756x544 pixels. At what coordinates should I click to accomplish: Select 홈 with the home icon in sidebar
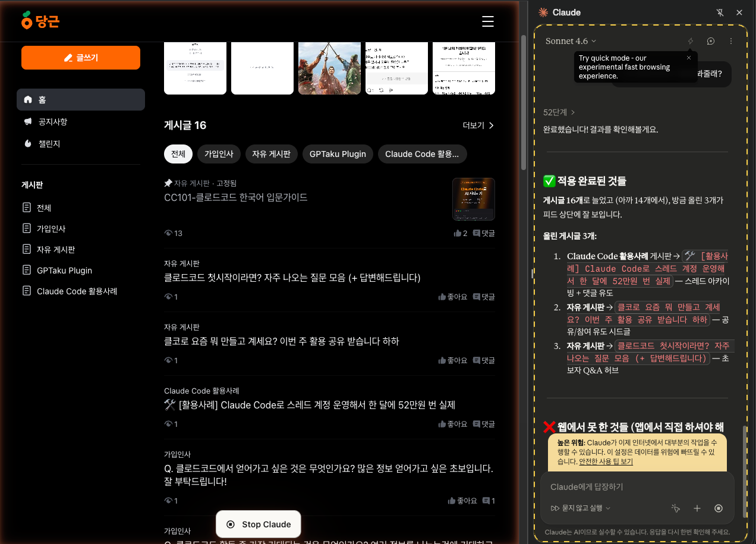tap(81, 99)
